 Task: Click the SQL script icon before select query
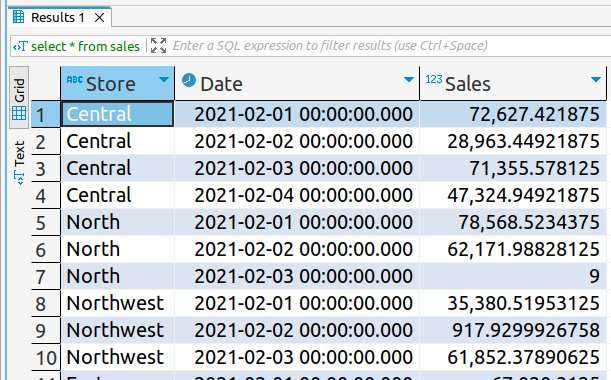coord(20,46)
